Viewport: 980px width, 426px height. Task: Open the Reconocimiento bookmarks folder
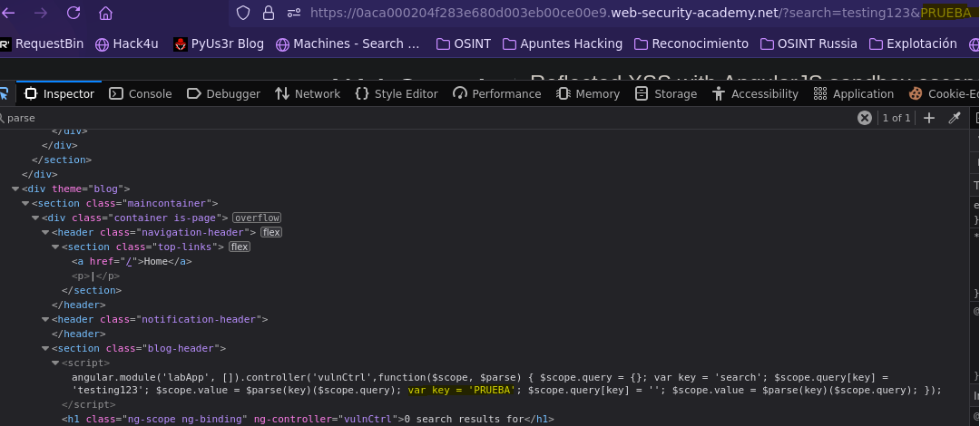(691, 44)
